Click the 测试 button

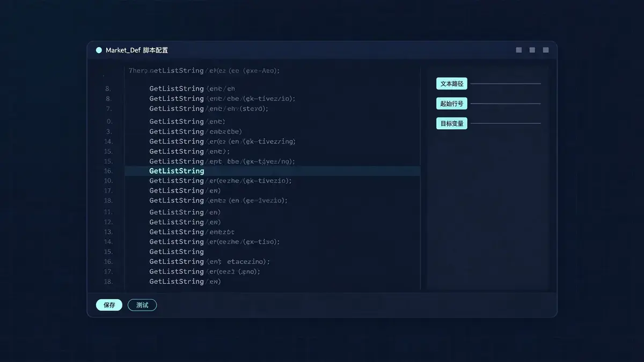tap(142, 305)
